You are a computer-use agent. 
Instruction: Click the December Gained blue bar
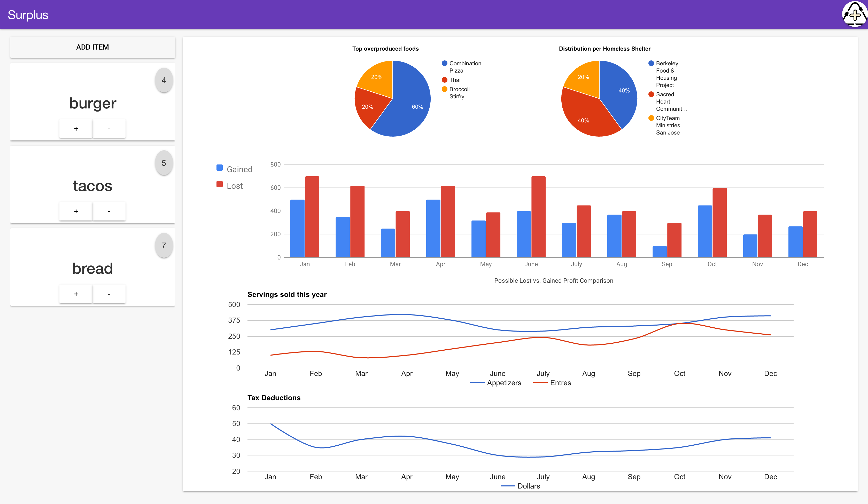point(795,242)
